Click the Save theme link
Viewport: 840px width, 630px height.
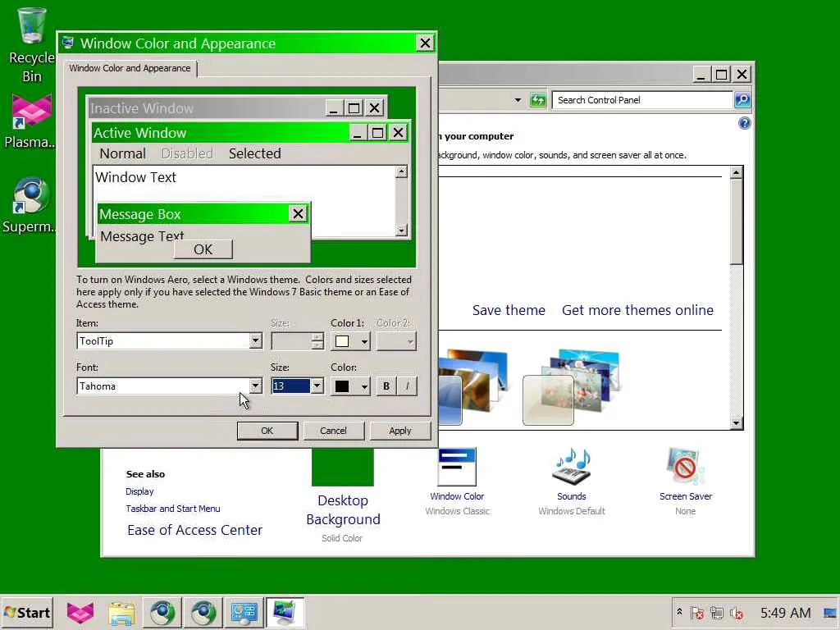[x=509, y=310]
